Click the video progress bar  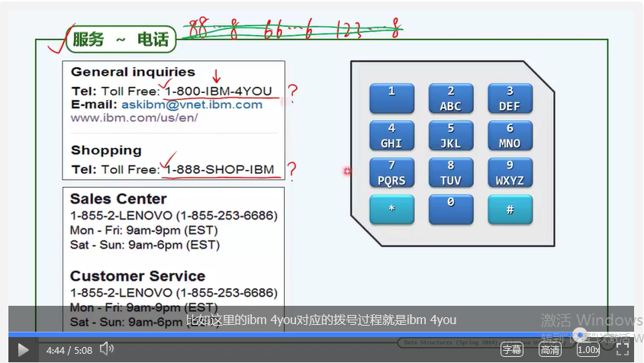tap(321, 335)
